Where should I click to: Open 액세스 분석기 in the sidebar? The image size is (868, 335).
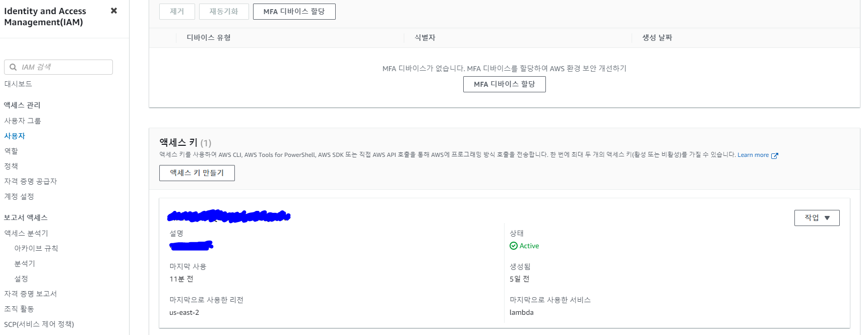click(x=26, y=233)
